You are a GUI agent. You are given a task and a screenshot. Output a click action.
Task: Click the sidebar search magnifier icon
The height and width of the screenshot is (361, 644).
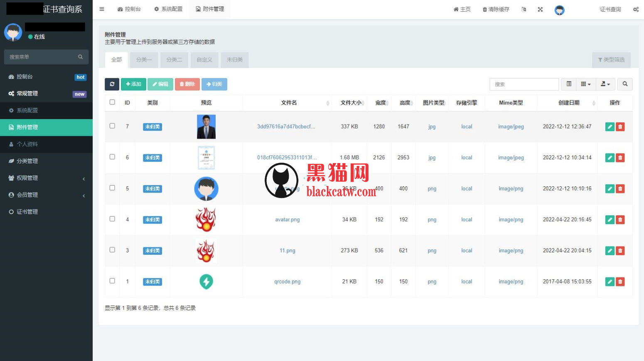tap(81, 57)
